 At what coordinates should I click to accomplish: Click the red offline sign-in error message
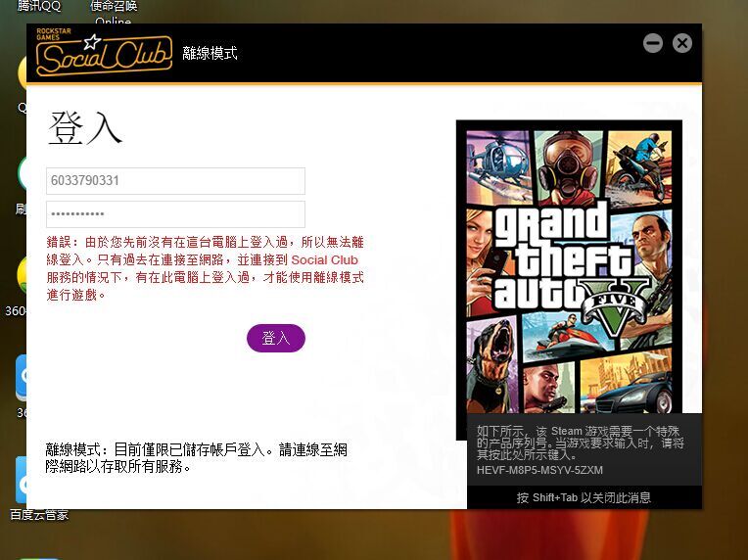(206, 268)
